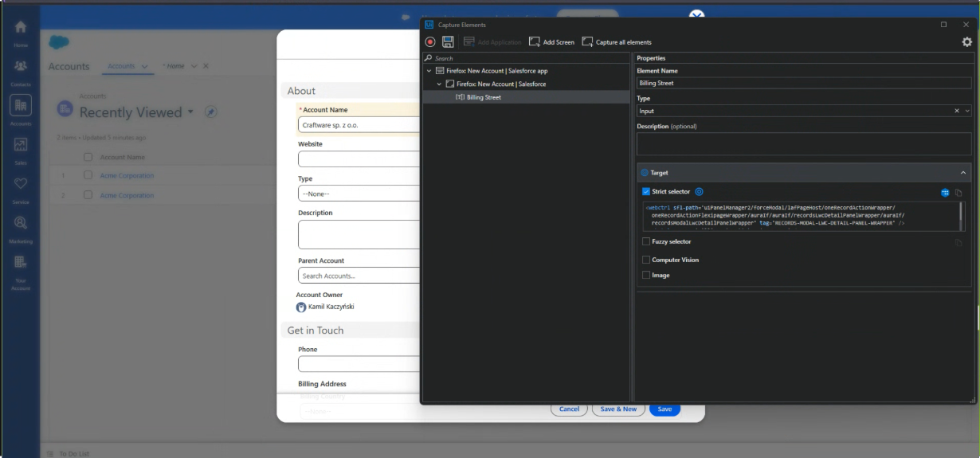Open Sales from the left sidebar
Screen dimensions: 980x458
[20, 146]
